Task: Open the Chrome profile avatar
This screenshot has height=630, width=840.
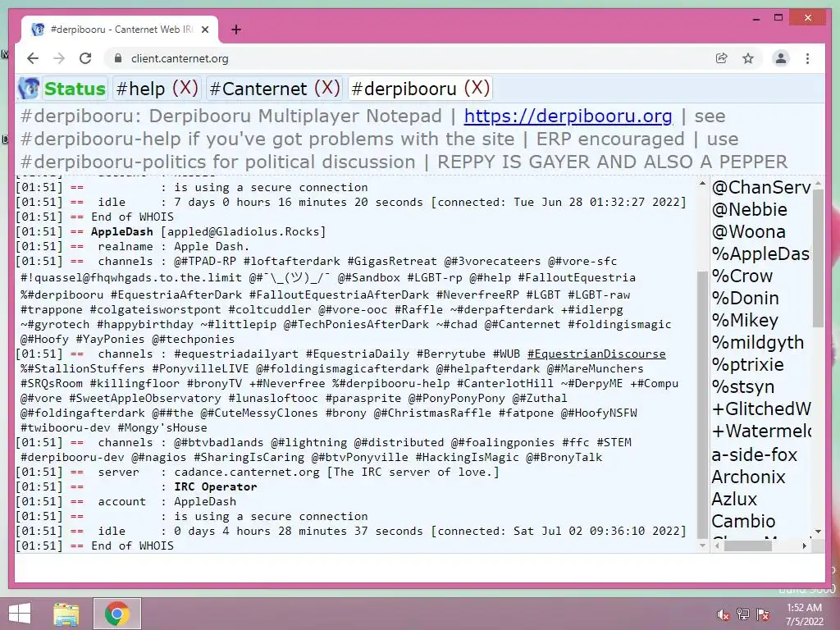Action: click(781, 58)
